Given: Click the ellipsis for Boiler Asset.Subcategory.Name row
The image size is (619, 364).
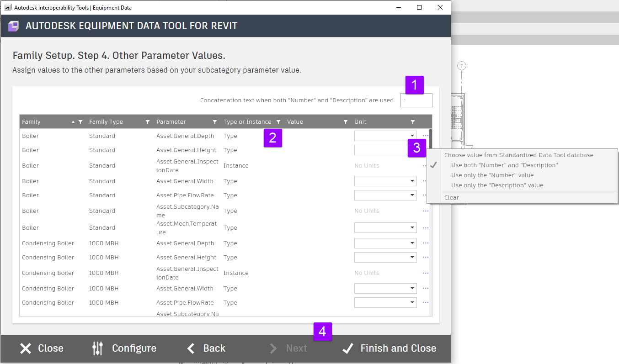Looking at the screenshot, I should [425, 211].
